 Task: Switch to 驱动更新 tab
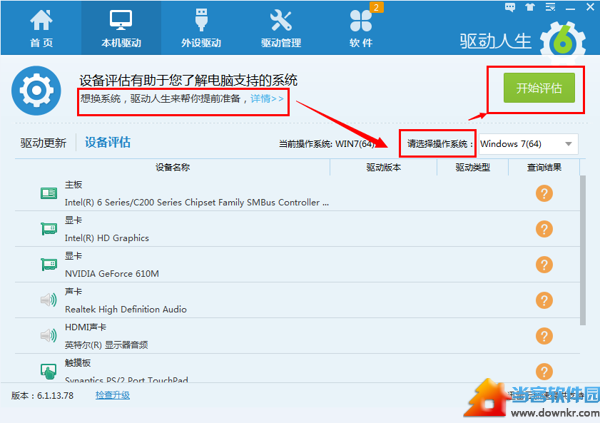point(43,143)
